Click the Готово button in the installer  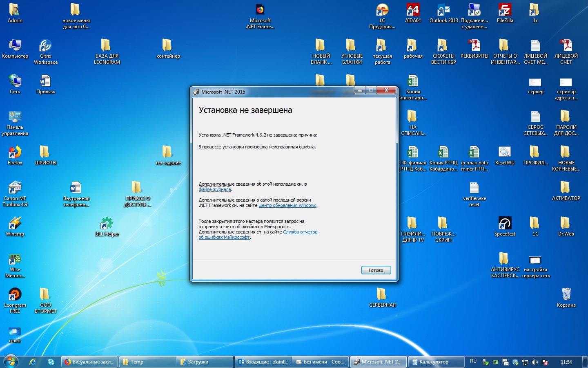pos(376,270)
